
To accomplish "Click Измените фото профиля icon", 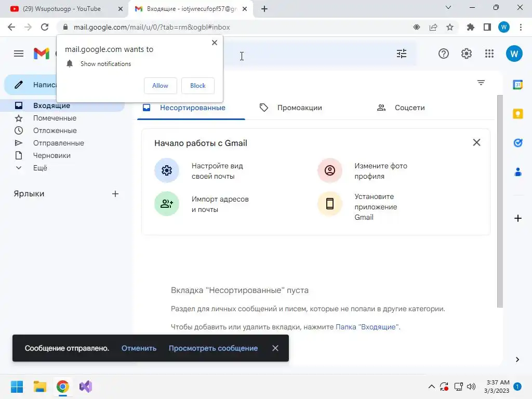I will [329, 170].
